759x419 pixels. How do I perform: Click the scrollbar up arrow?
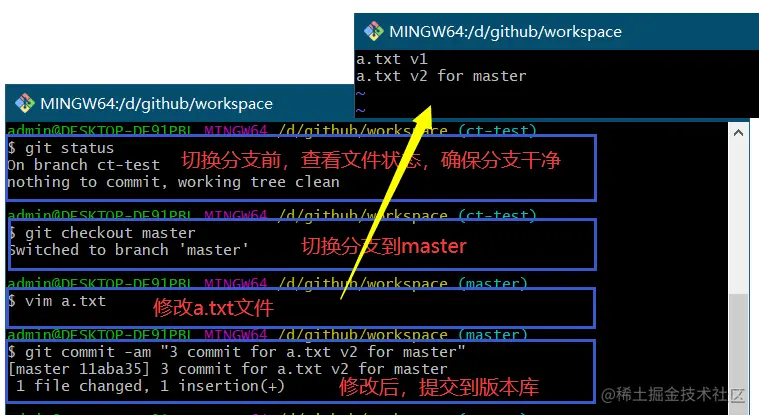738,133
